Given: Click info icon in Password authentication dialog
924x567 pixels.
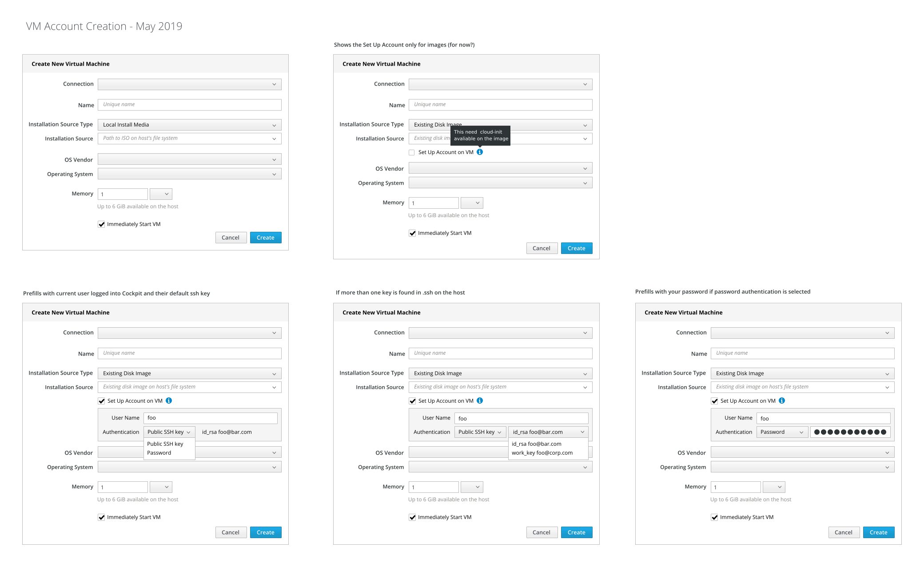Looking at the screenshot, I should tap(782, 400).
